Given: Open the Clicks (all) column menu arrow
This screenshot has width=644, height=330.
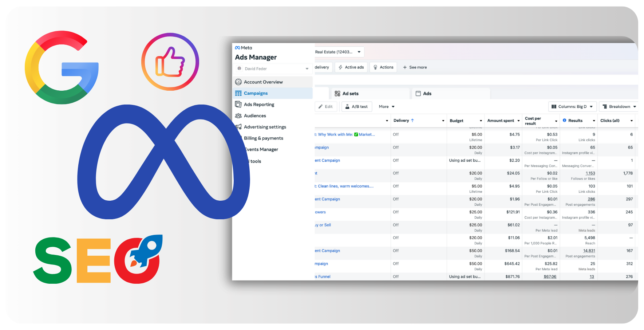Looking at the screenshot, I should coord(632,121).
